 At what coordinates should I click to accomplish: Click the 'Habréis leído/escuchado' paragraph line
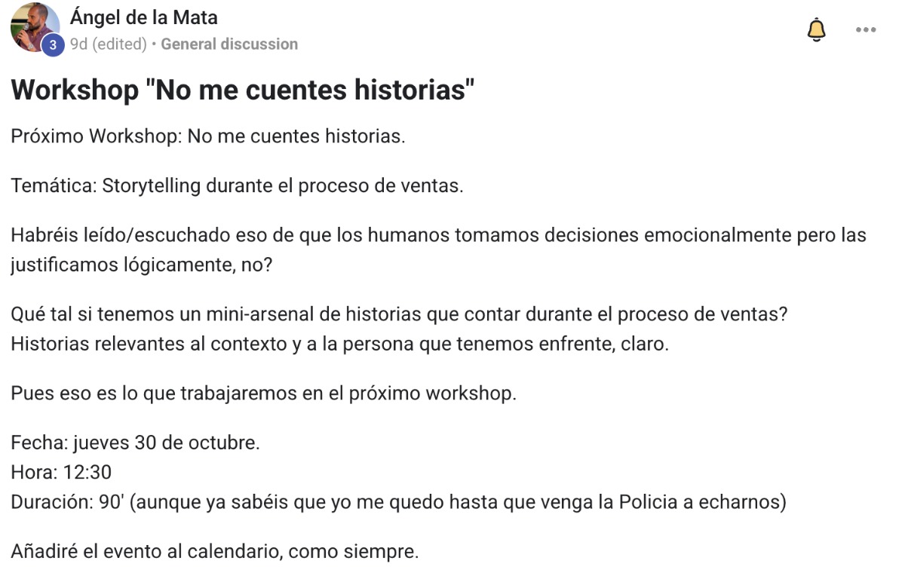click(437, 235)
